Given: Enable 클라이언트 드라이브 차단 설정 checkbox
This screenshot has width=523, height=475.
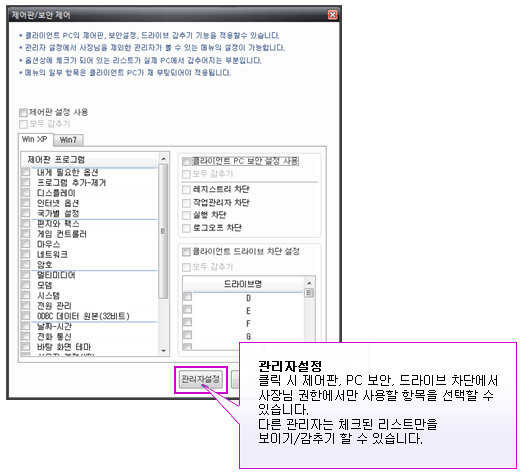Looking at the screenshot, I should pyautogui.click(x=186, y=252).
